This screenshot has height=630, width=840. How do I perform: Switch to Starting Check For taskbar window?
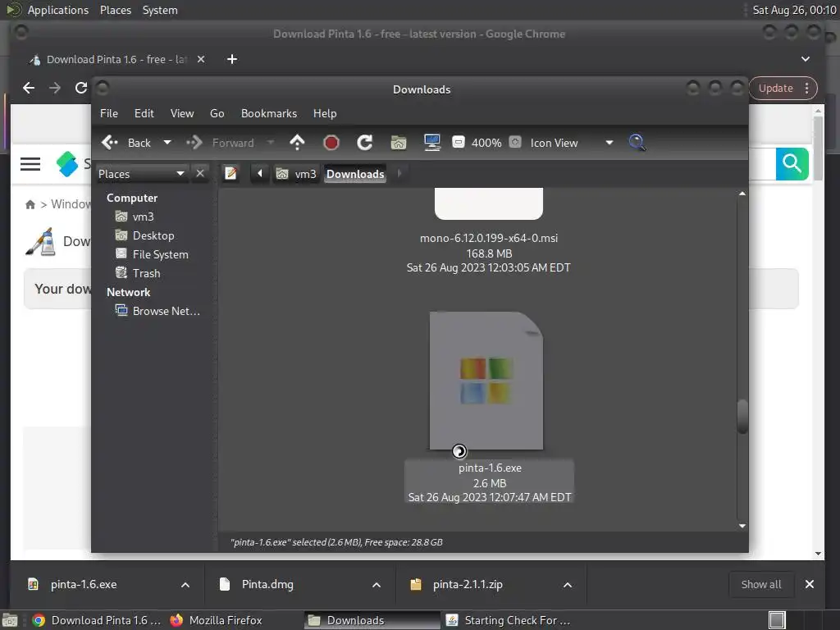pos(509,620)
